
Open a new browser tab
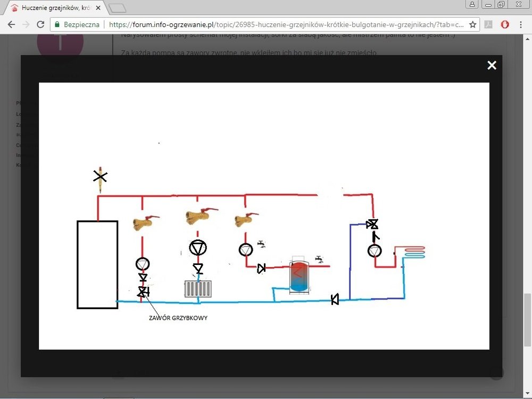(117, 8)
